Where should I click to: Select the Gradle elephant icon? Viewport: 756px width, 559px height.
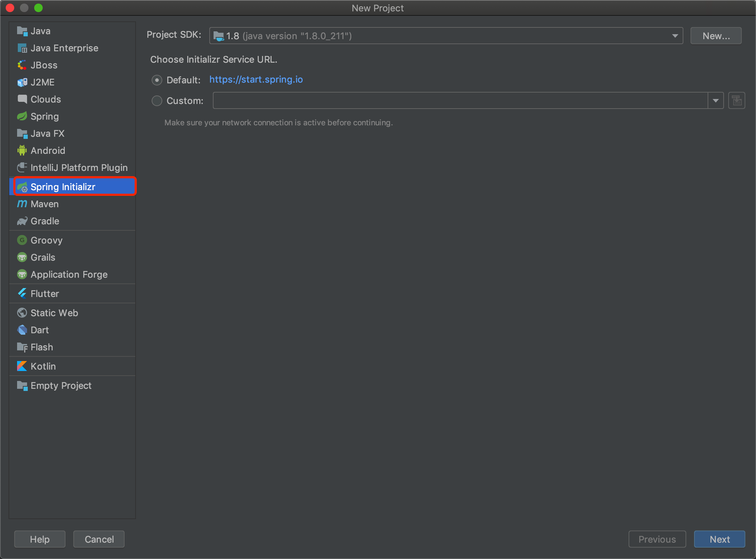pyautogui.click(x=22, y=221)
